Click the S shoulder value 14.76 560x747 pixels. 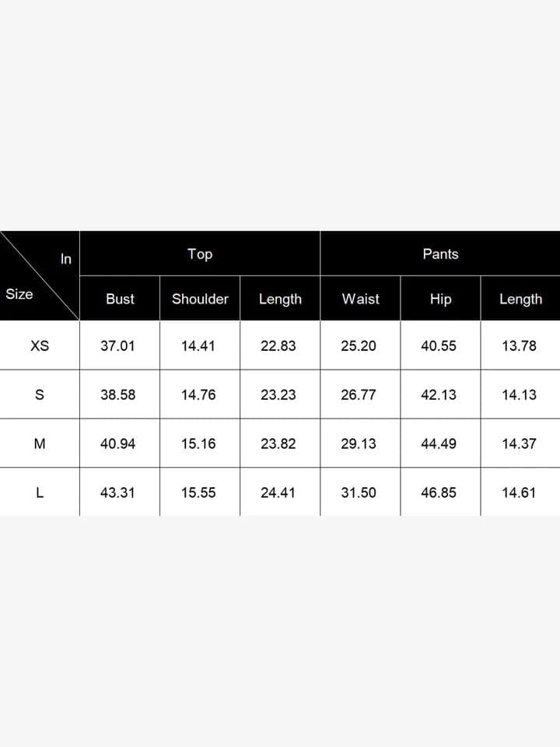pos(198,395)
